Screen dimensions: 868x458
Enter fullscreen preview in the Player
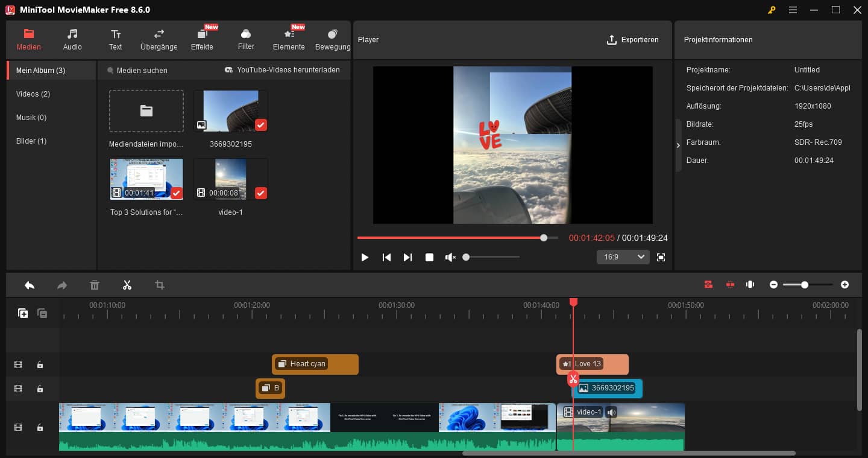(x=661, y=256)
